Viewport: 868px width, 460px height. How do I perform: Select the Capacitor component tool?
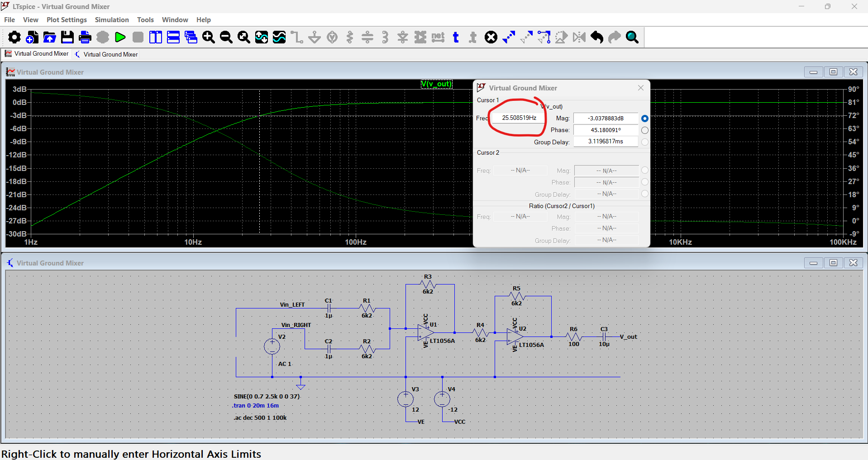tap(367, 37)
